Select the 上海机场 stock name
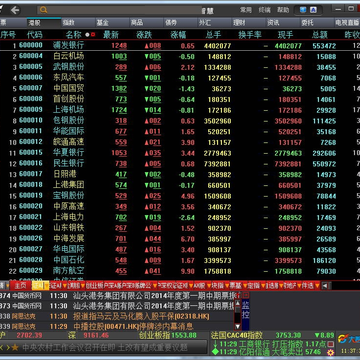Screen dimensions: 360x360 (x=69, y=109)
